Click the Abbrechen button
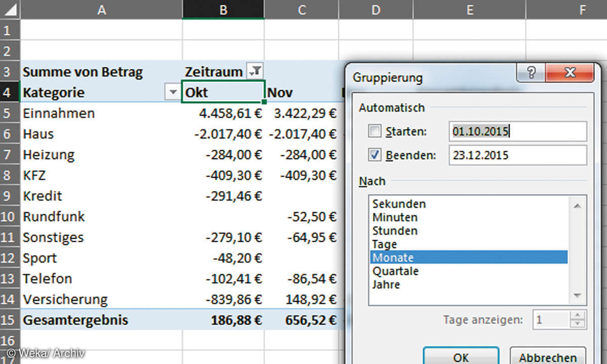 548,357
